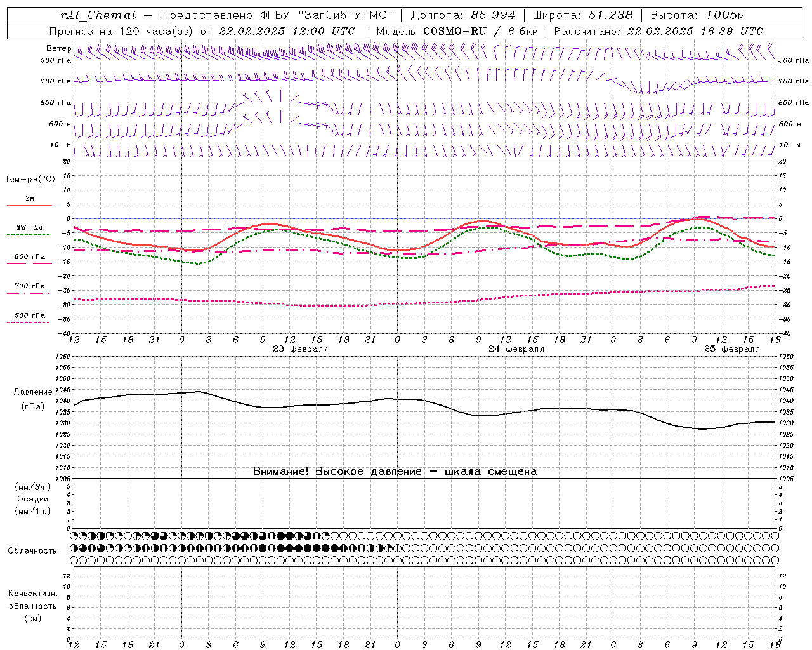Image resolution: width=812 pixels, height=650 pixels.
Task: Click the '23 февраля' date label
Action: pos(301,349)
